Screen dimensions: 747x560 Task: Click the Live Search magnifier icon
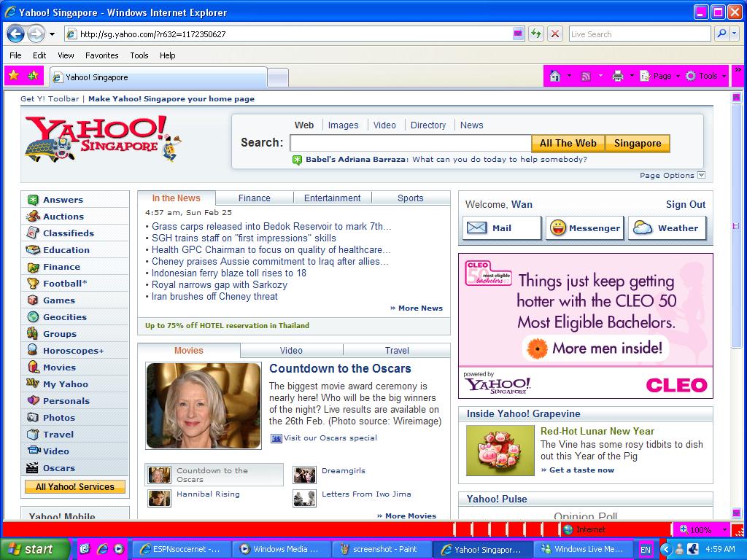pyautogui.click(x=721, y=34)
